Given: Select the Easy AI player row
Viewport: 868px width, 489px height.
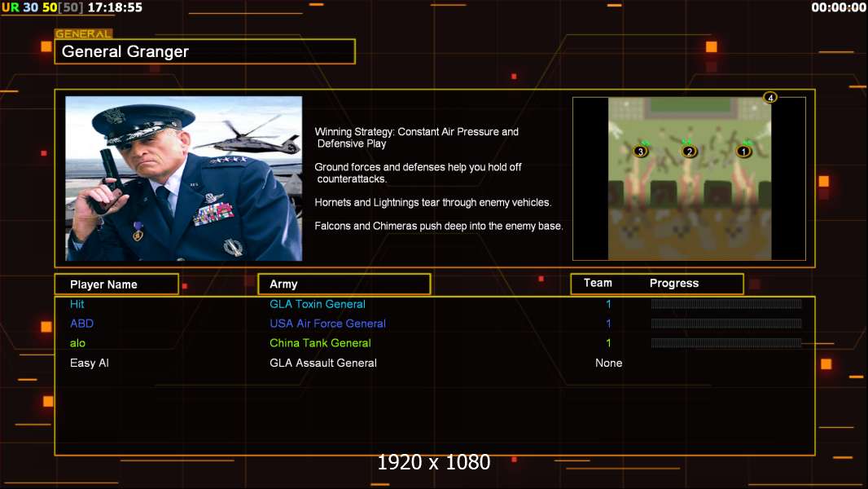Looking at the screenshot, I should point(435,363).
